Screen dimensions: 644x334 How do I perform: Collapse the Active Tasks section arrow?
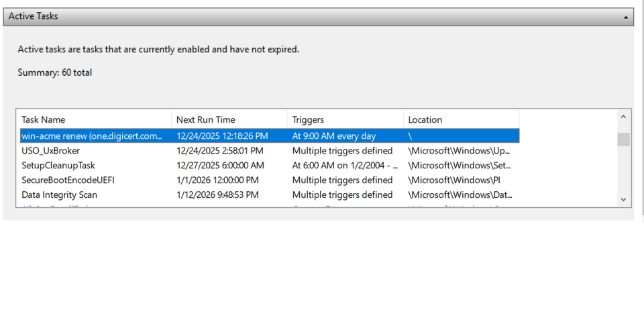625,17
